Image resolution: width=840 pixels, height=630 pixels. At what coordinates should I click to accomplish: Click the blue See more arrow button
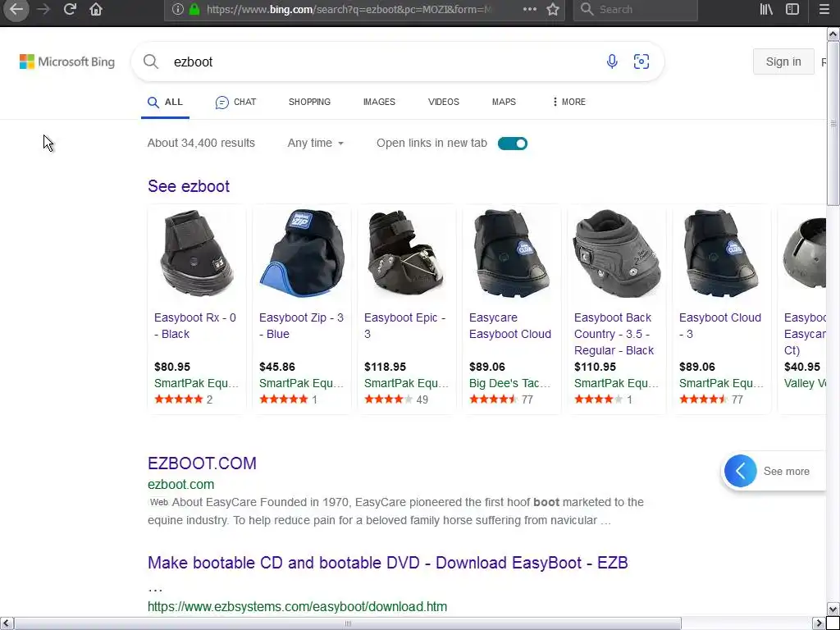[x=741, y=471]
